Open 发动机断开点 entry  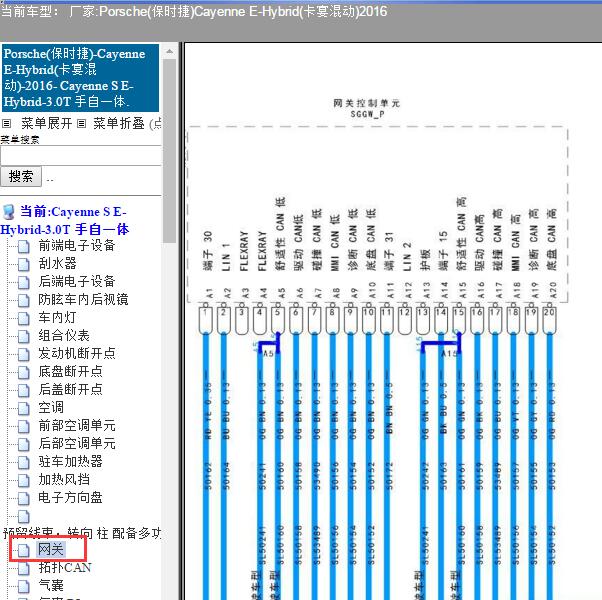[x=76, y=353]
